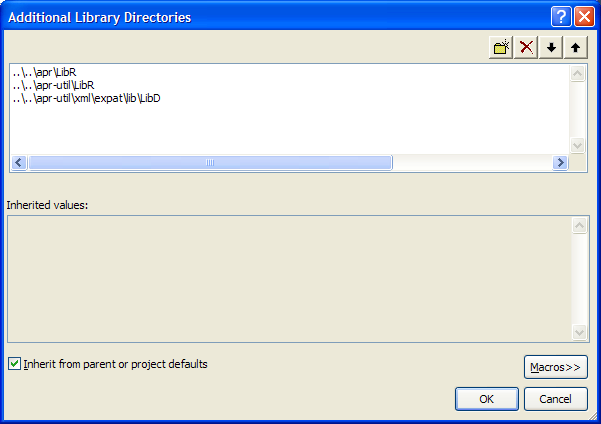Select the ..\..\apr-util\xml\expat\lib\LibD entry

(x=86, y=98)
